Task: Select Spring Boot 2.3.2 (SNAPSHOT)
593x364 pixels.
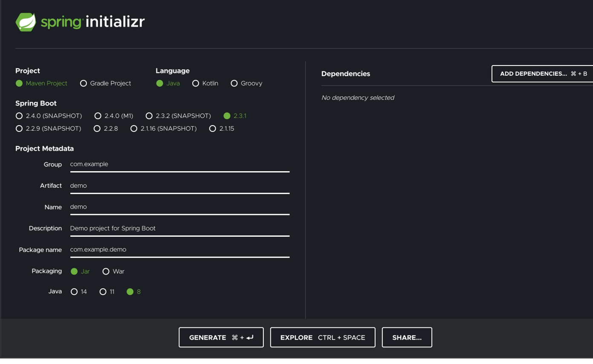Action: pos(149,116)
